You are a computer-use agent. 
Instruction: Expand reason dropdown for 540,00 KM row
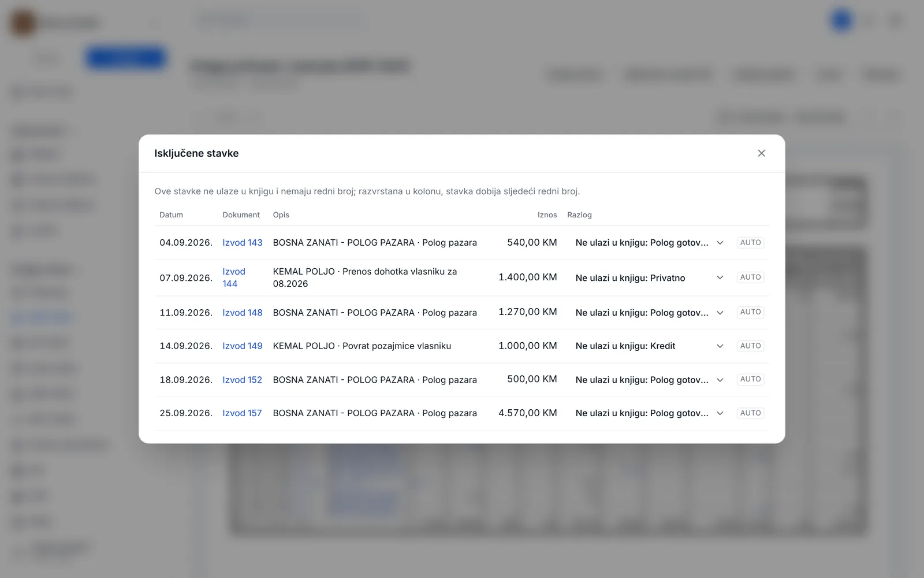click(649, 243)
